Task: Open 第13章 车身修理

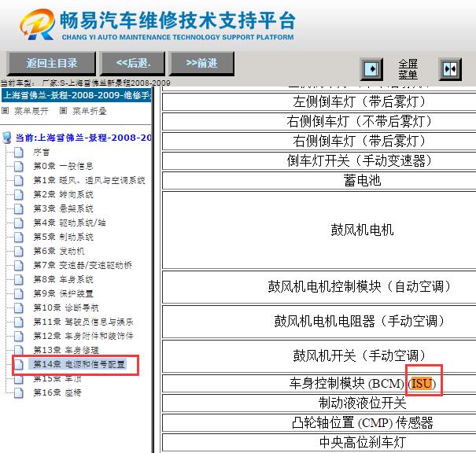Action: (66, 350)
